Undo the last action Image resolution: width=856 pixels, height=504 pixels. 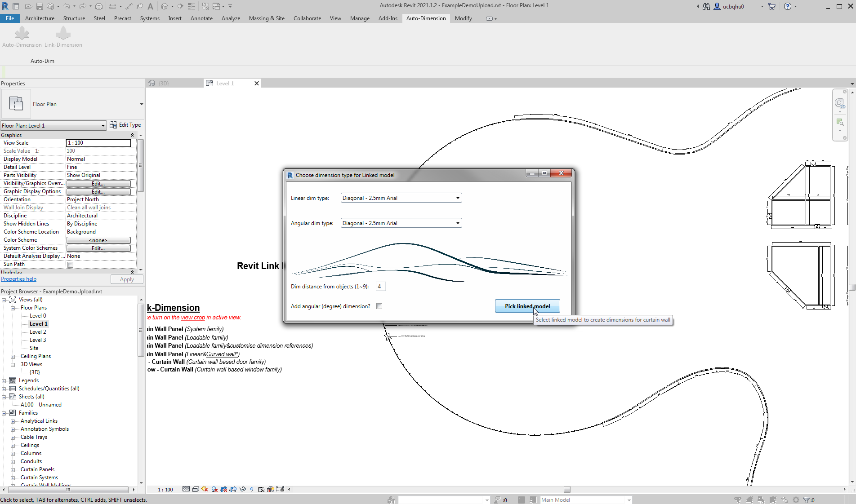(67, 6)
